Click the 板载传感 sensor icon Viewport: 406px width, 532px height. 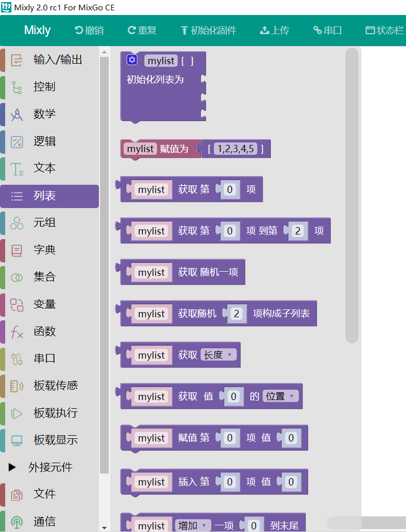(17, 386)
